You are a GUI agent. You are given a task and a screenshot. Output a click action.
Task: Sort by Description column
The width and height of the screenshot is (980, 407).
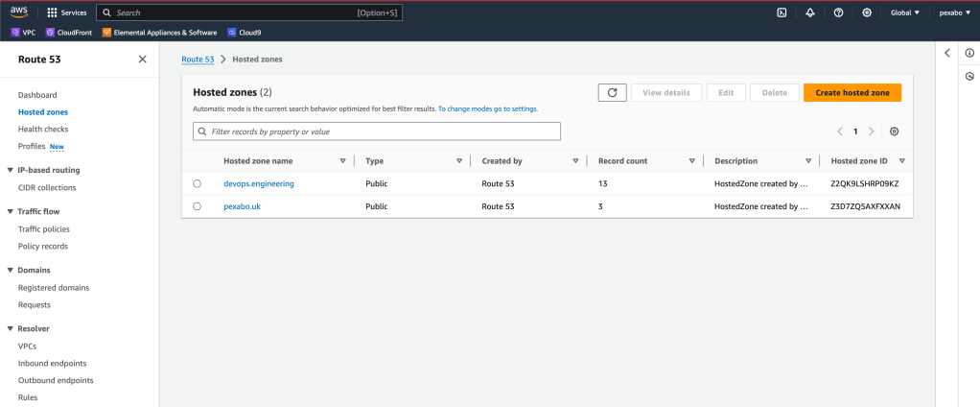pyautogui.click(x=808, y=160)
